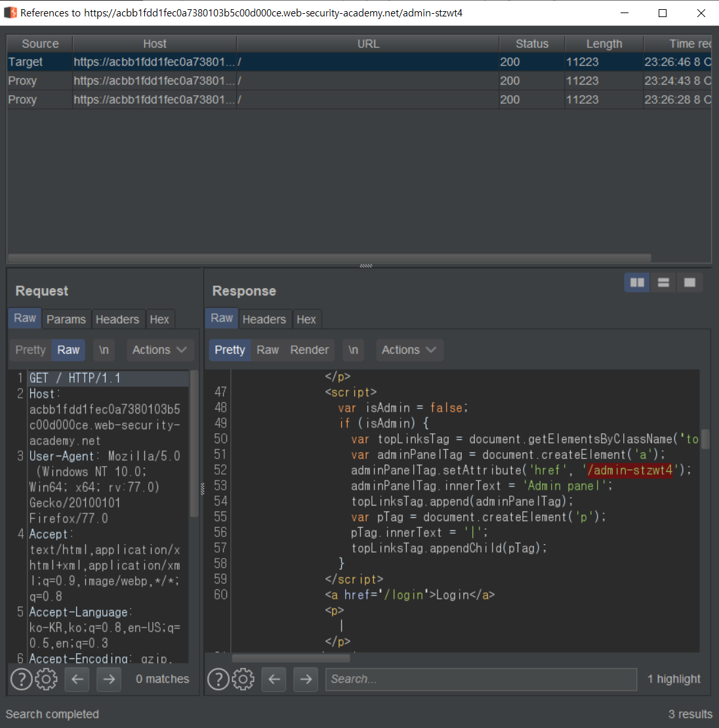719x728 pixels.
Task: Select the Target source result row
Action: coord(262,62)
